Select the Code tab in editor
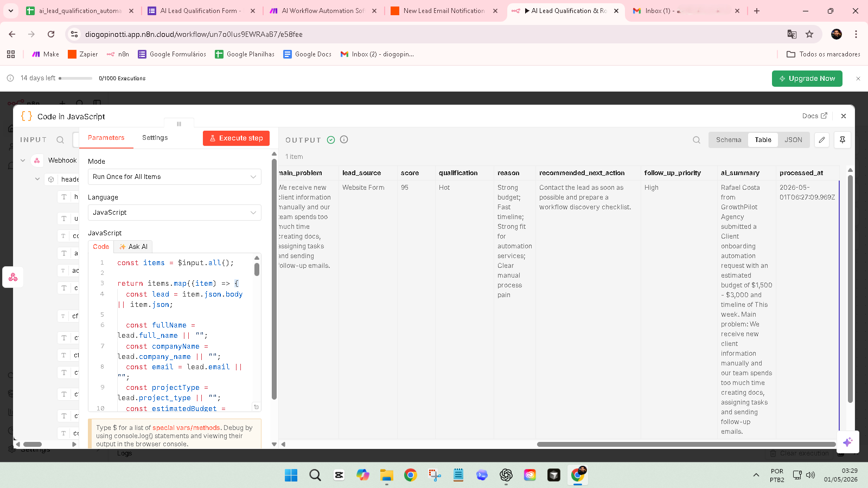 coord(101,247)
